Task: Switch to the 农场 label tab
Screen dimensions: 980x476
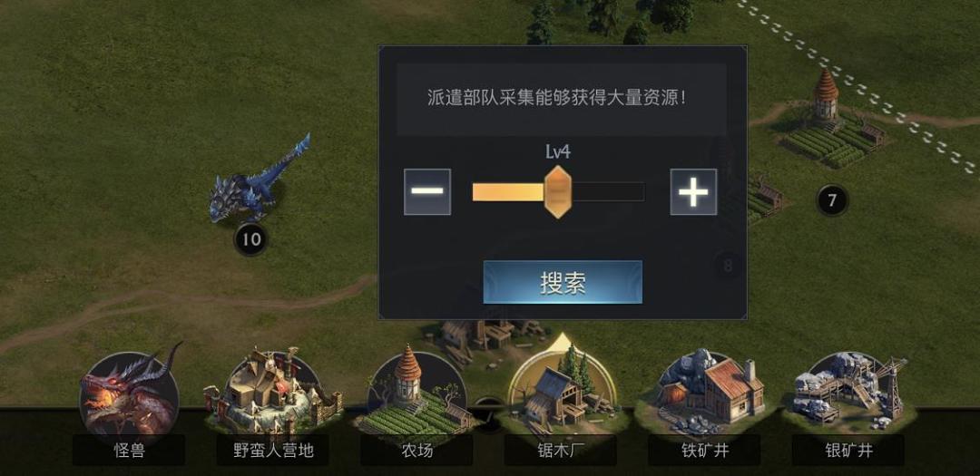Action: (x=416, y=451)
